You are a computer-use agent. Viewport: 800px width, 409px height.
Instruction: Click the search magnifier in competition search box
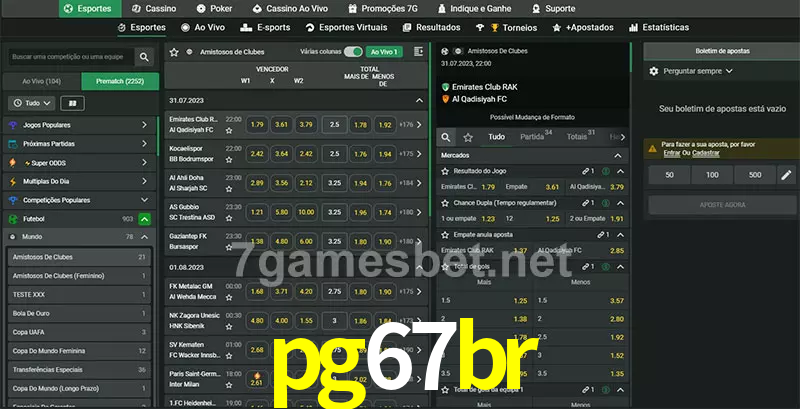pyautogui.click(x=144, y=57)
